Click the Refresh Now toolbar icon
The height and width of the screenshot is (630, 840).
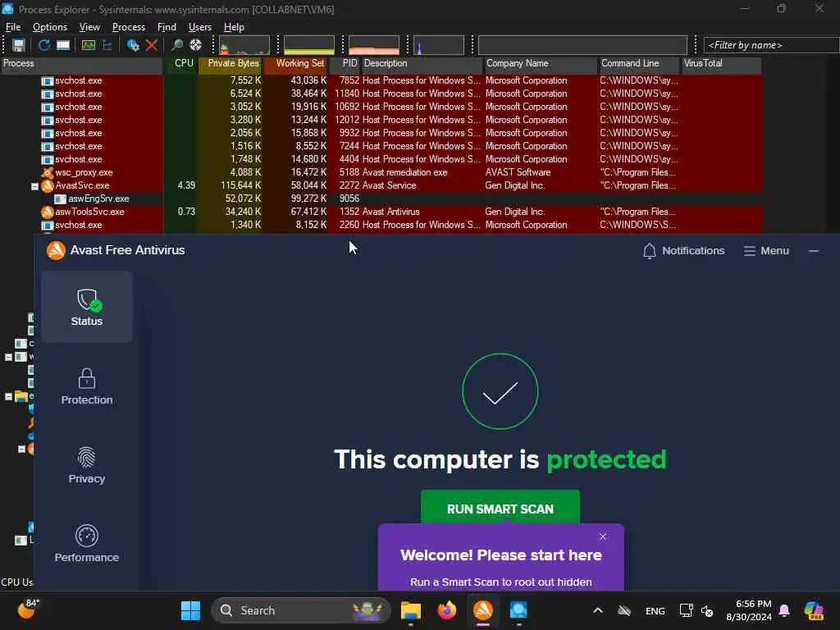coord(44,45)
